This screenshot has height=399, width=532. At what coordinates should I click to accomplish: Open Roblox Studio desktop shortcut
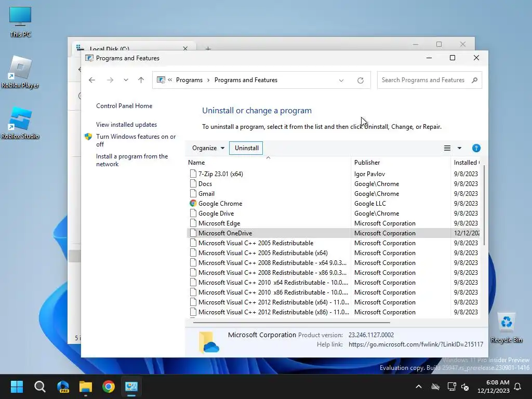coord(20,123)
